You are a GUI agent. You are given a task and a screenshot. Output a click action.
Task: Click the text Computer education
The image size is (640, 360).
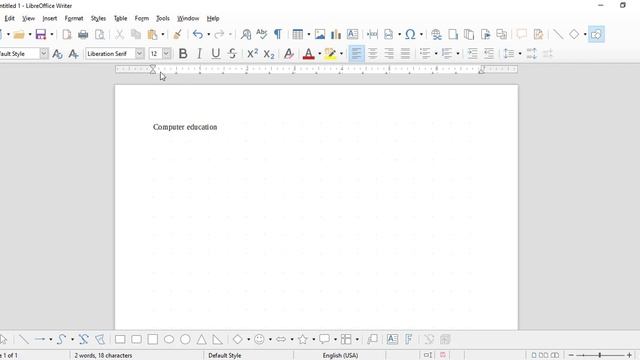(185, 127)
